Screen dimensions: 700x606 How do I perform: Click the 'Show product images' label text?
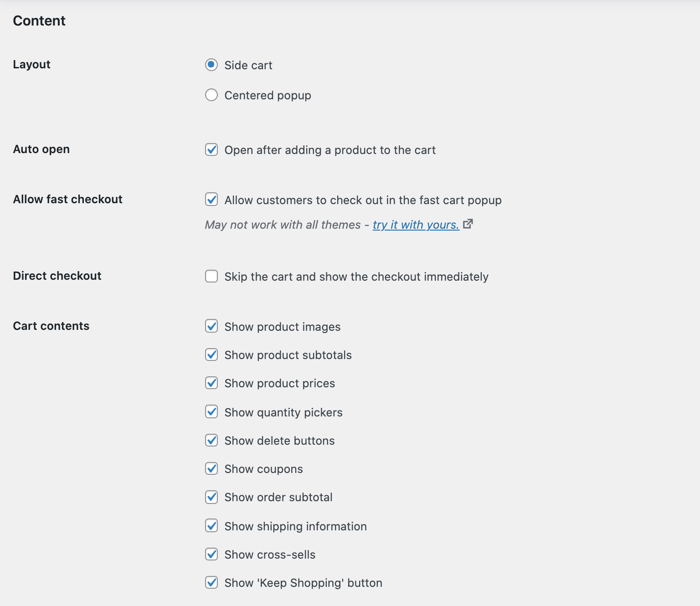coord(282,326)
